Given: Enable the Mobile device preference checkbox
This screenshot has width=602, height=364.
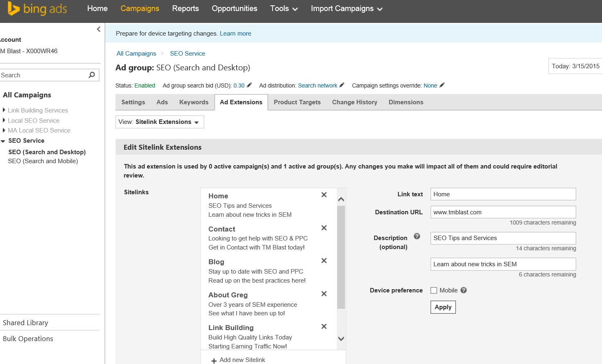Looking at the screenshot, I should 434,290.
